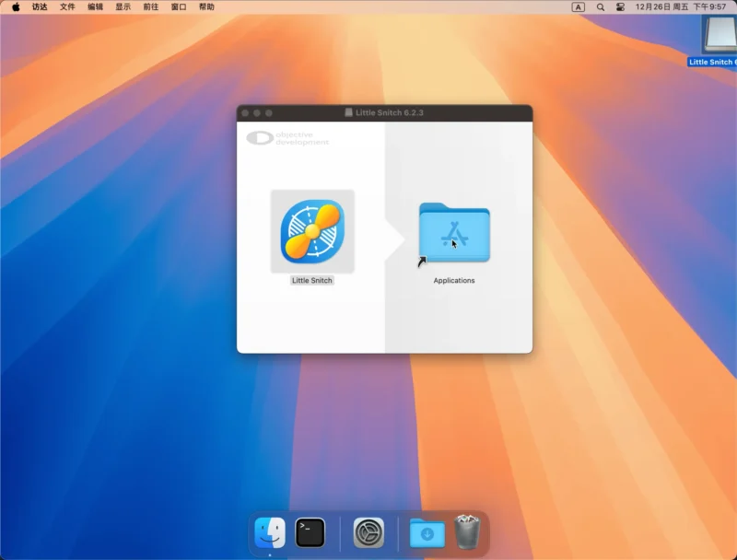Open Spotlight search in menu bar

(601, 6)
